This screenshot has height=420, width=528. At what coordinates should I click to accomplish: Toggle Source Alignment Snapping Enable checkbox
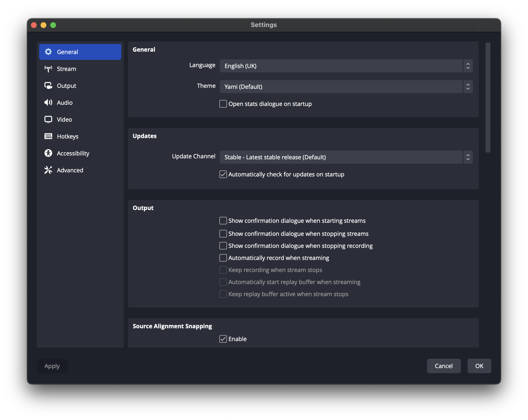tap(223, 339)
